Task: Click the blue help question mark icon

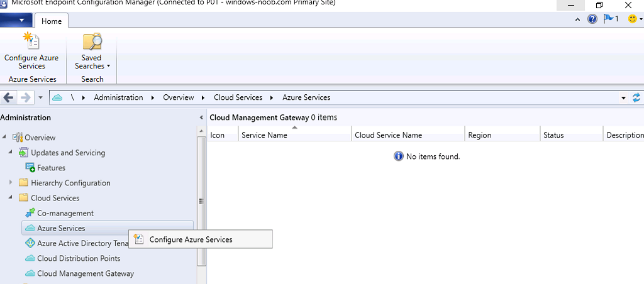Action: [x=592, y=19]
